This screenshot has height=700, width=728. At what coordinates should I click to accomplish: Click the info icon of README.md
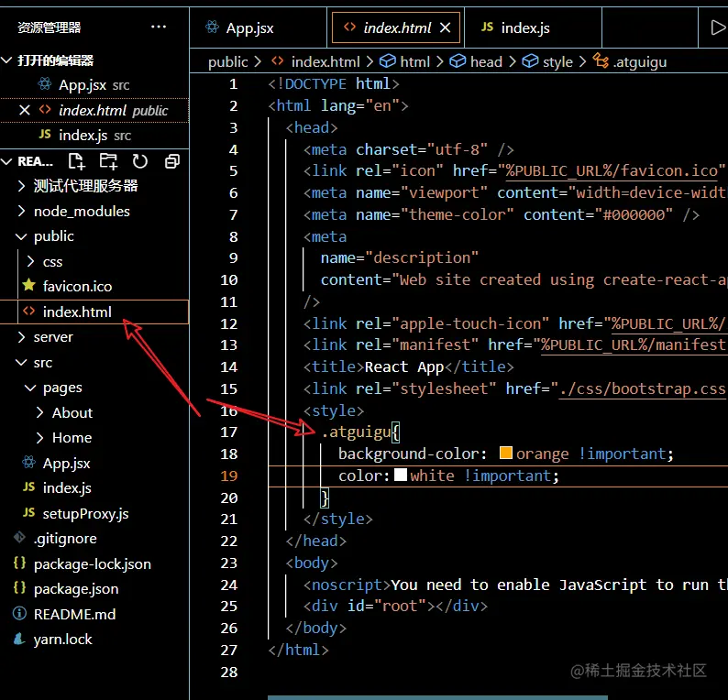(19, 613)
